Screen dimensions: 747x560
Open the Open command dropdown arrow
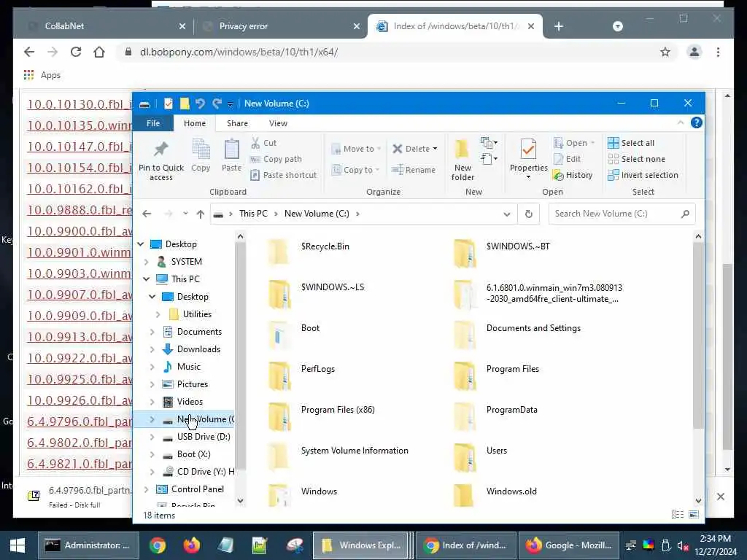tap(592, 143)
